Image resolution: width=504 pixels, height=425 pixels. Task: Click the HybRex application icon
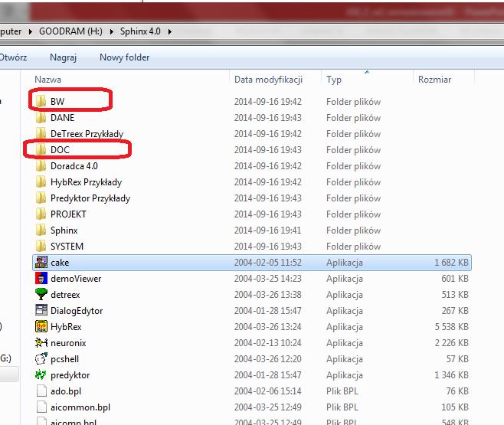tap(41, 326)
